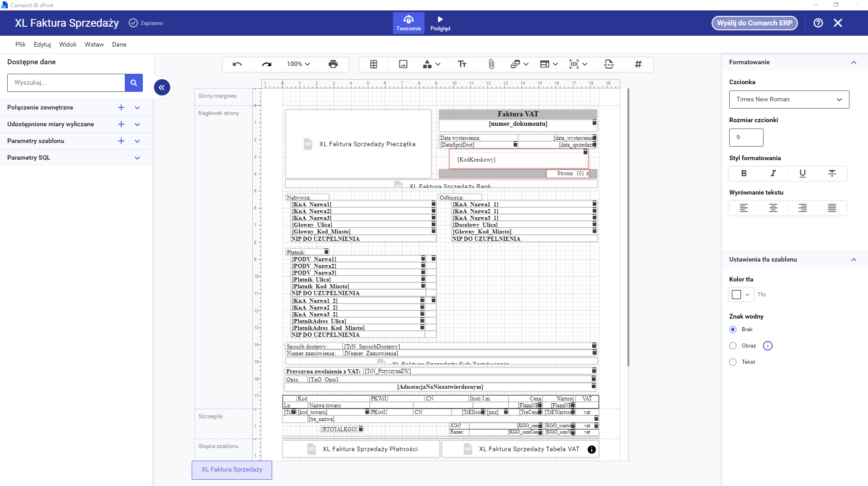Toggle bold formatting
Screen dimensions: 868x486
(744, 173)
